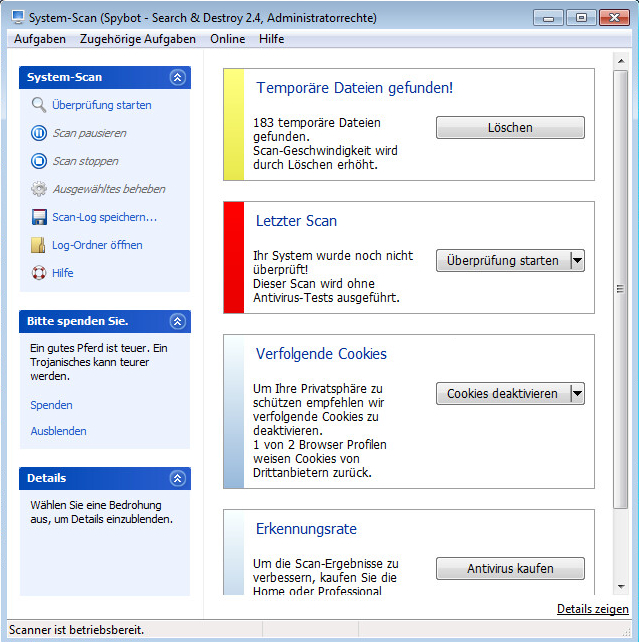Click the window resize grip in status bar
The height and width of the screenshot is (642, 639).
(x=626, y=631)
